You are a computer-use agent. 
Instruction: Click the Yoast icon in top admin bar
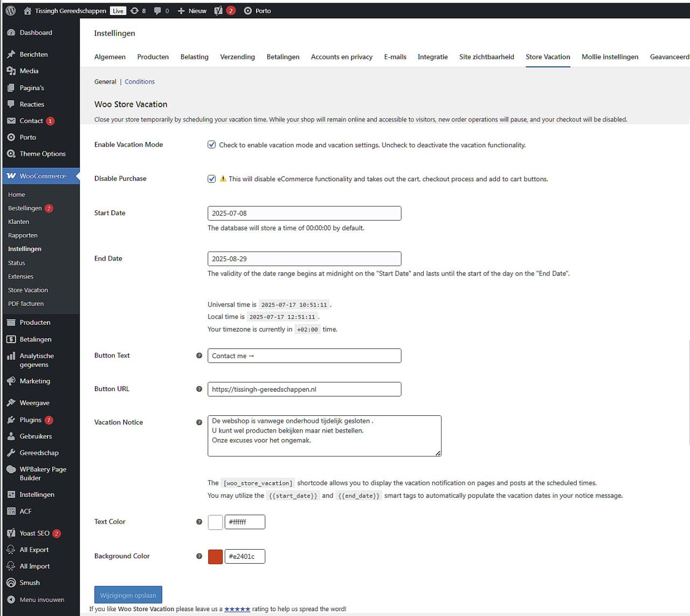(x=218, y=11)
